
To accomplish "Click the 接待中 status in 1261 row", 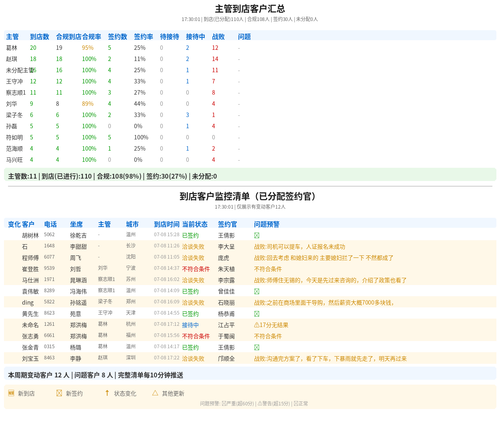I will 190,325.
